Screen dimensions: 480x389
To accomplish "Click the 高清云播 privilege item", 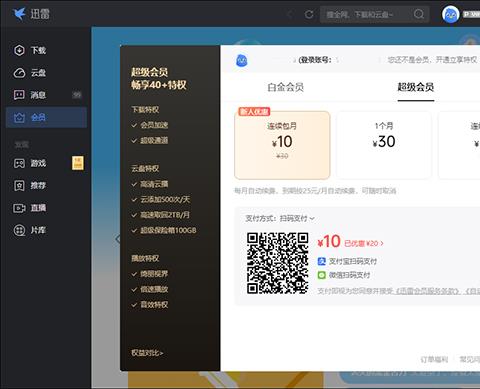I will coord(150,184).
